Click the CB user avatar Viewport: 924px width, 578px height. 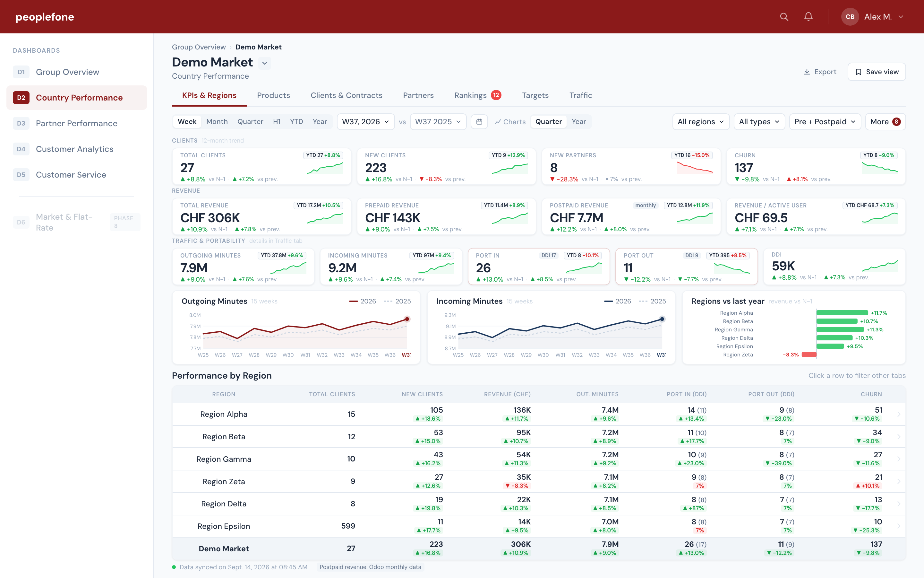pos(850,17)
